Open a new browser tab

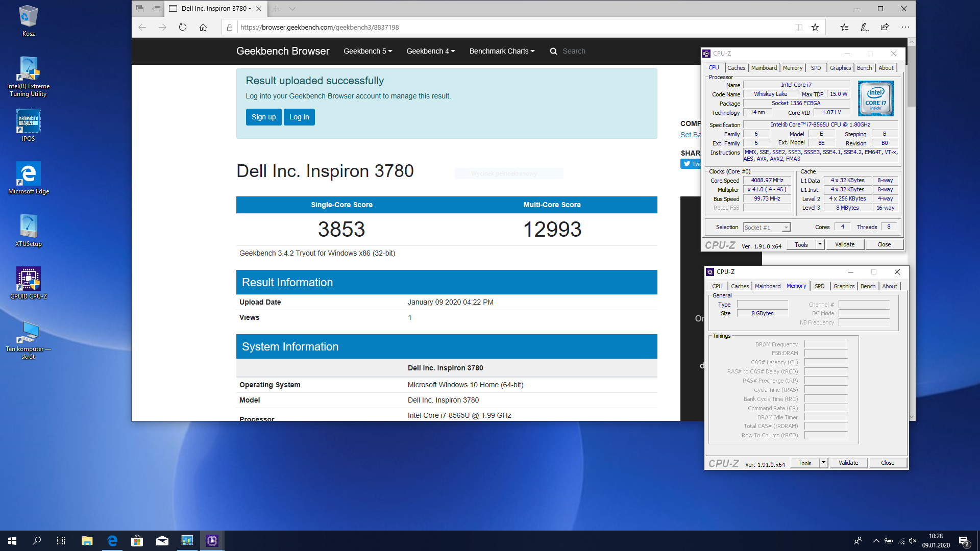click(x=276, y=9)
